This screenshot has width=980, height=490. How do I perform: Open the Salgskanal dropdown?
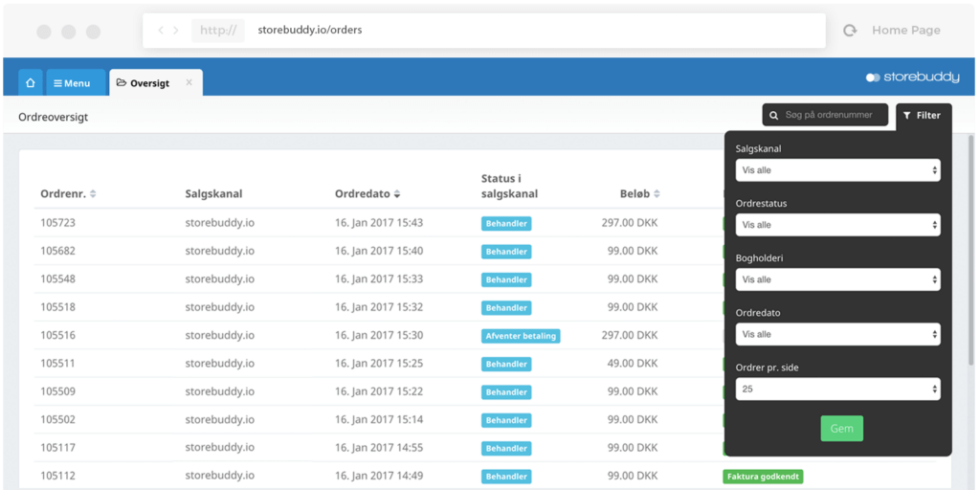837,170
